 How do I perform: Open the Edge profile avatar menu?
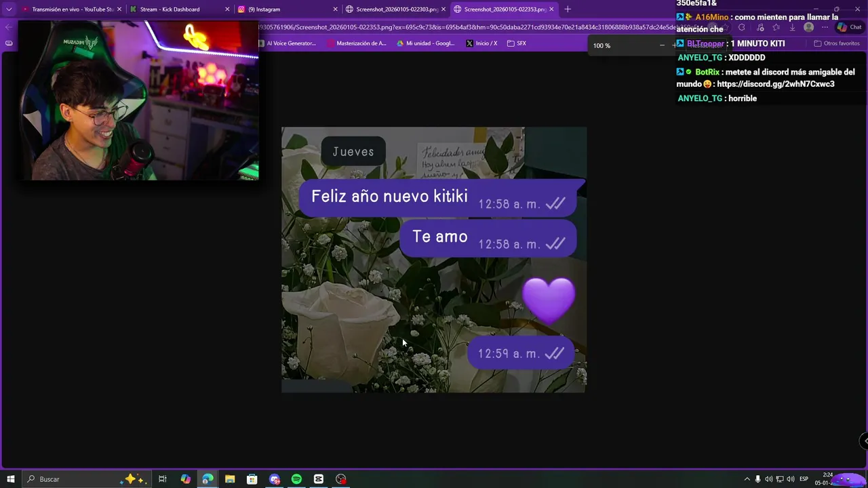click(x=808, y=27)
